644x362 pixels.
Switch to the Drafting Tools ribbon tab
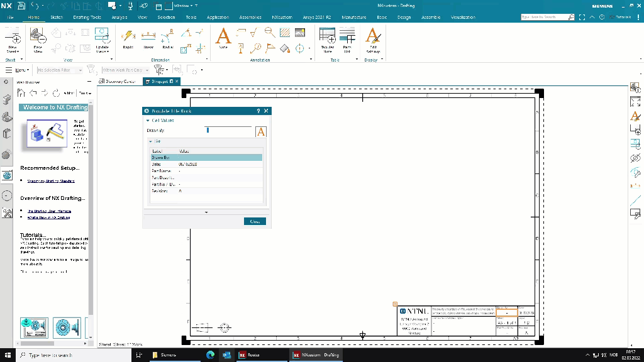(86, 18)
